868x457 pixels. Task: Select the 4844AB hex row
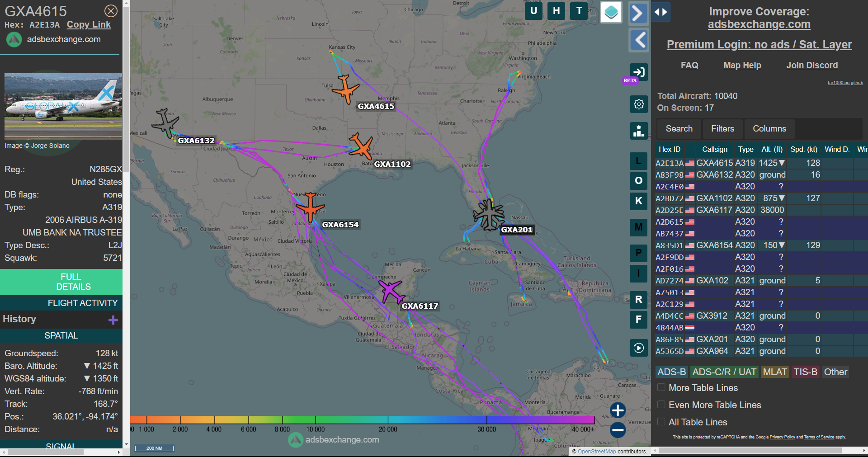pyautogui.click(x=761, y=328)
